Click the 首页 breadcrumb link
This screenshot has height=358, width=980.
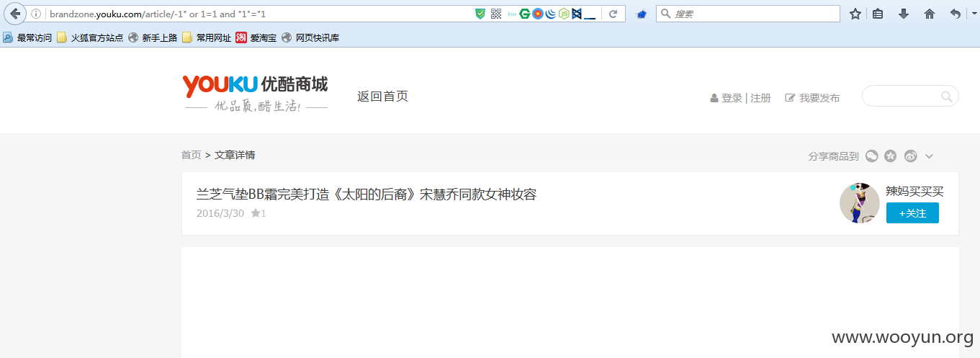(x=191, y=155)
